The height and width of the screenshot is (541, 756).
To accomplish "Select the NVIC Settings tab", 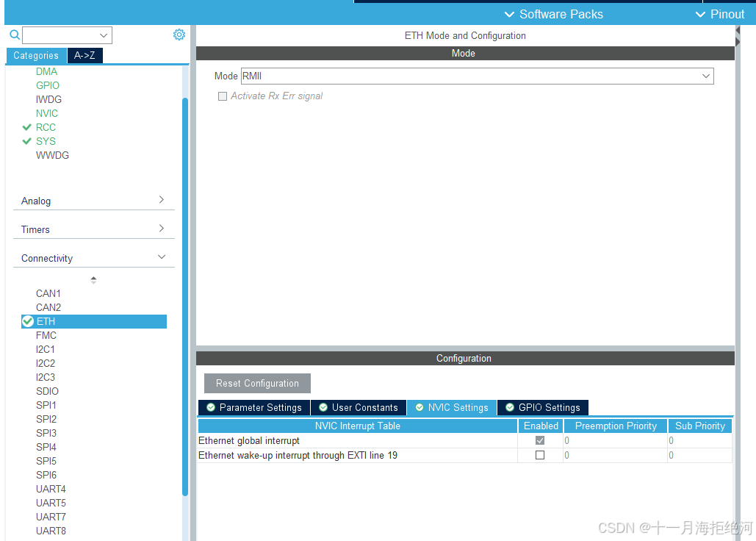I will pos(452,407).
